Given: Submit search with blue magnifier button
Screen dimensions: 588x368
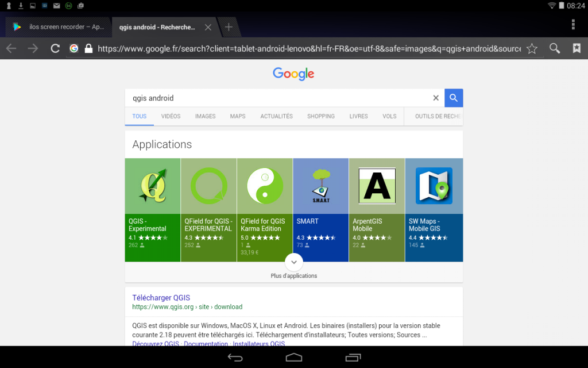Looking at the screenshot, I should pyautogui.click(x=454, y=98).
